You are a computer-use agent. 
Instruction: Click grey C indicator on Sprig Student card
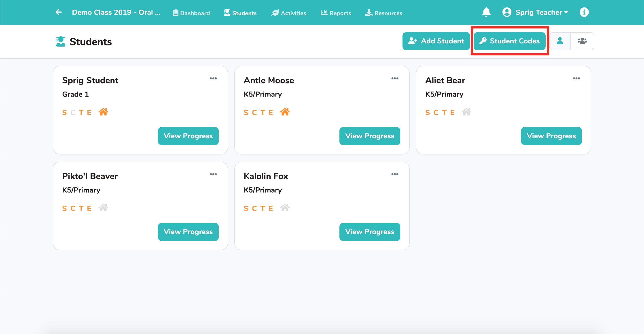[x=73, y=113]
